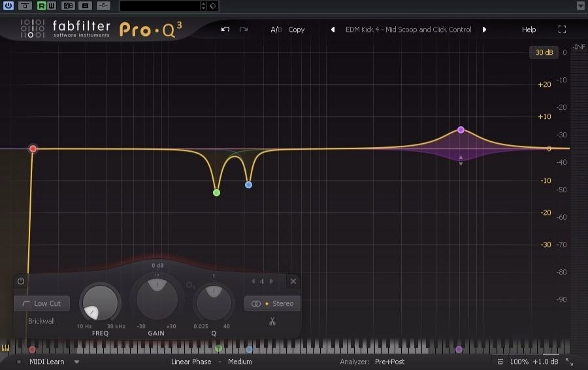
Task: Open the Help menu
Action: click(529, 29)
